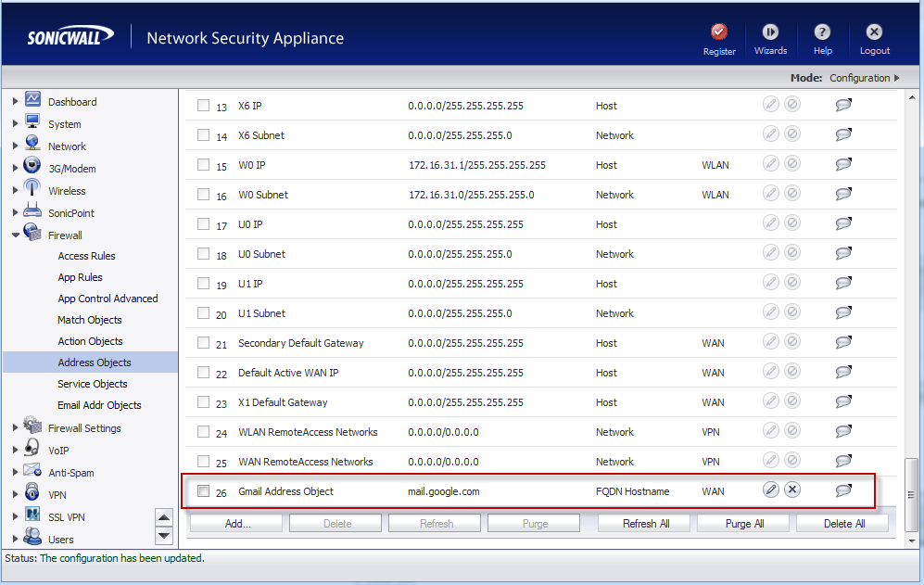This screenshot has height=585, width=924.
Task: Click the SonicWALL logo
Action: point(70,36)
